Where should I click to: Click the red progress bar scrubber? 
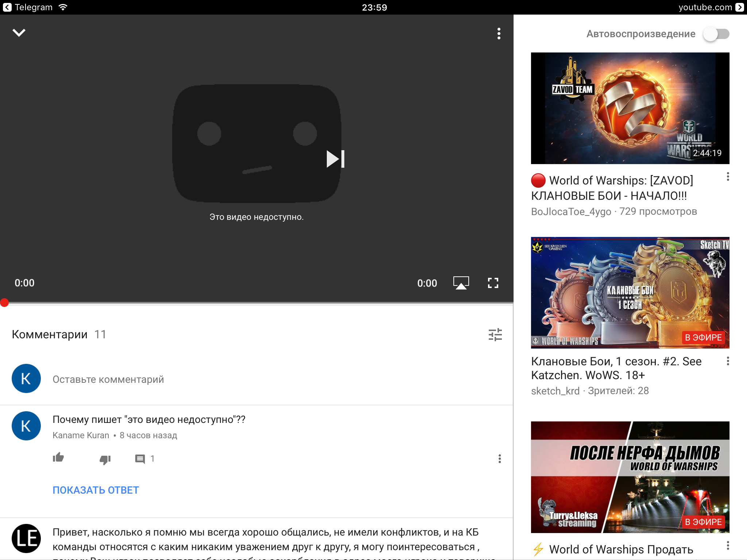click(4, 303)
